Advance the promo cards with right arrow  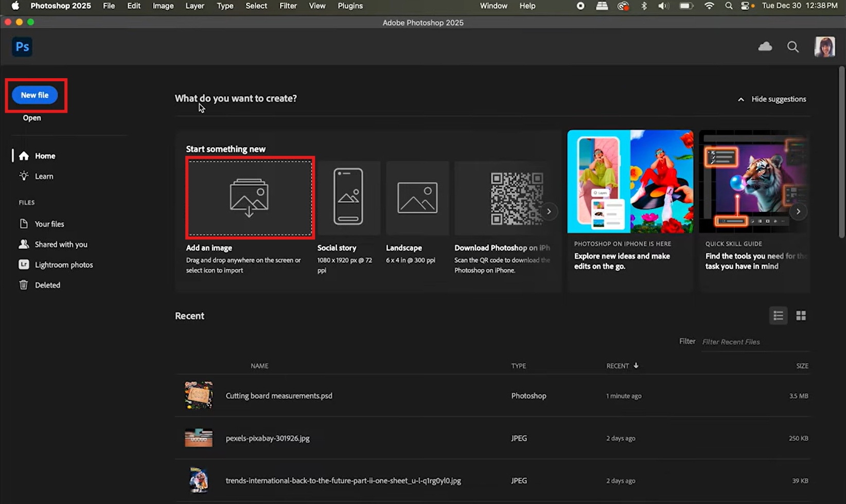798,211
